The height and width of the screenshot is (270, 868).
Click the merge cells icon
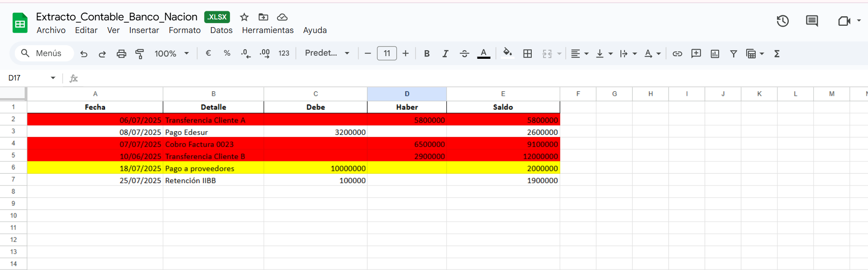click(x=547, y=54)
